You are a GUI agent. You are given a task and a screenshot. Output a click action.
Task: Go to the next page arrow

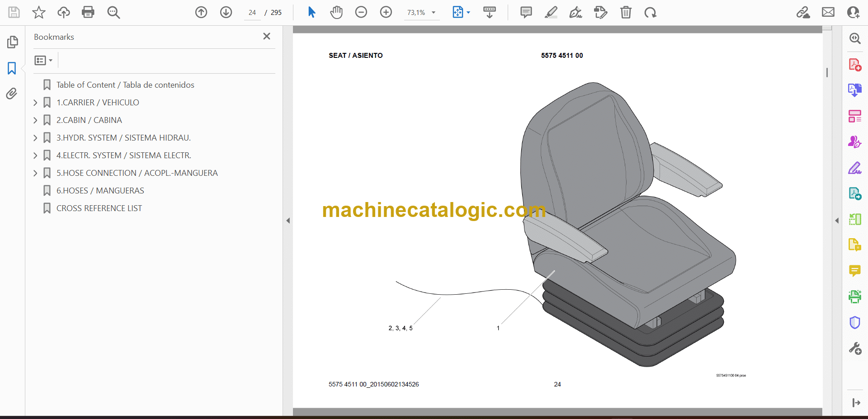tap(226, 12)
